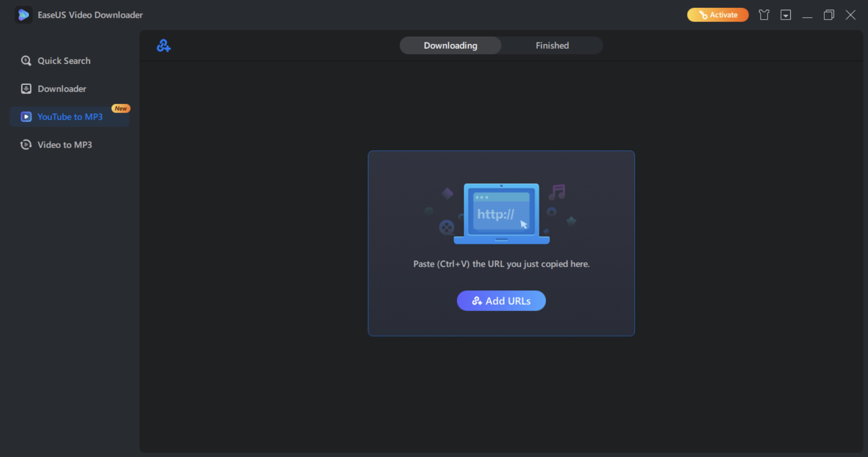Switch to the Finished tab

[x=552, y=46]
